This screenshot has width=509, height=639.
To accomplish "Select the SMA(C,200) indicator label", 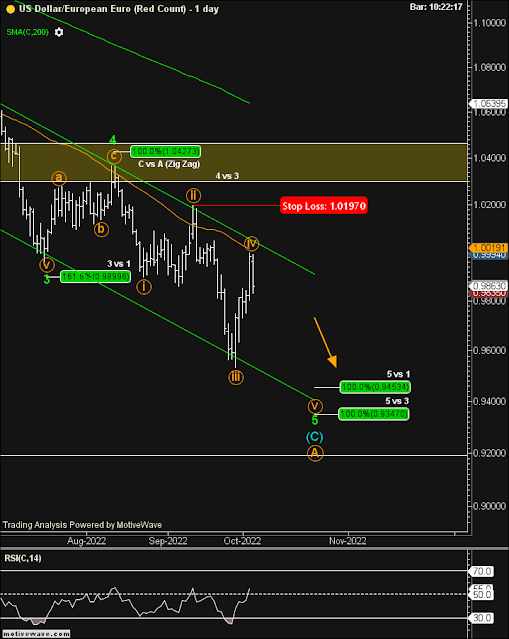I will 27,32.
